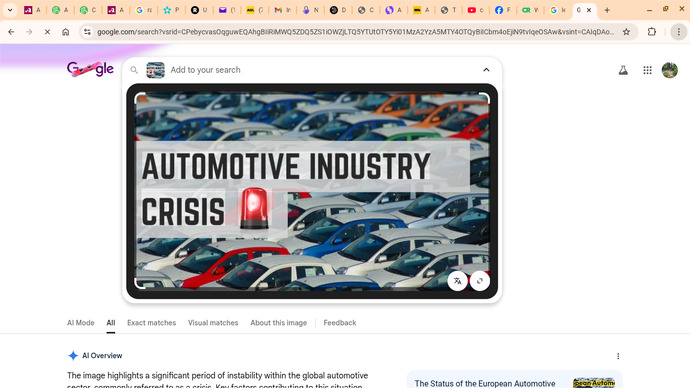Switch to the purple envelope icon tab
690x388 pixels.
[x=228, y=10]
